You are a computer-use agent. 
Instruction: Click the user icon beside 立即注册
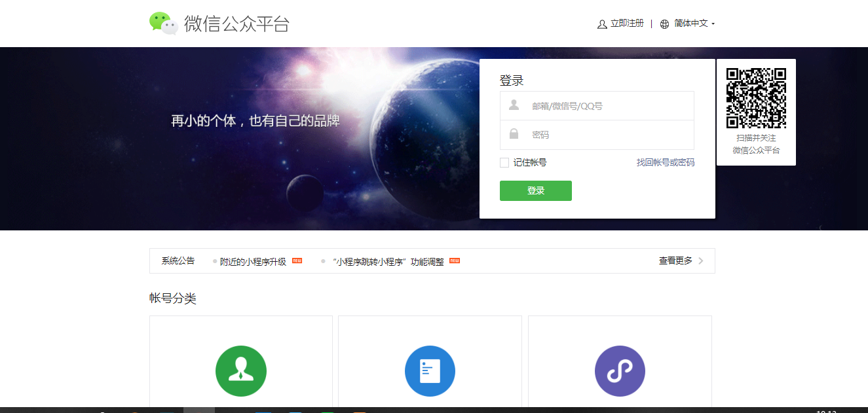602,24
